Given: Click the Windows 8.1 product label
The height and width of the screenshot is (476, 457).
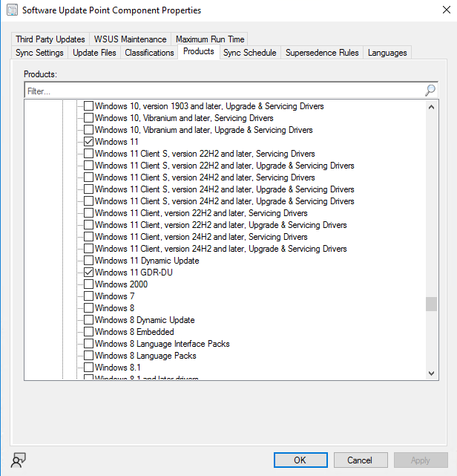Looking at the screenshot, I should 118,368.
